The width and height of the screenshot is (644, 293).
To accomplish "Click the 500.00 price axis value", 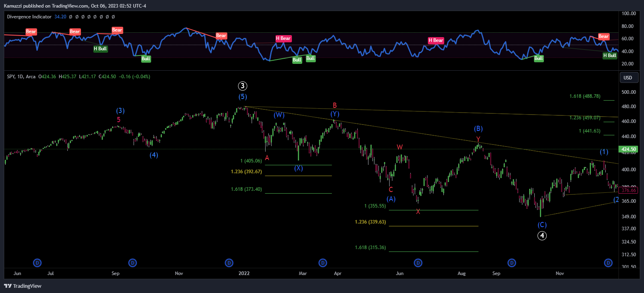I will 628,92.
